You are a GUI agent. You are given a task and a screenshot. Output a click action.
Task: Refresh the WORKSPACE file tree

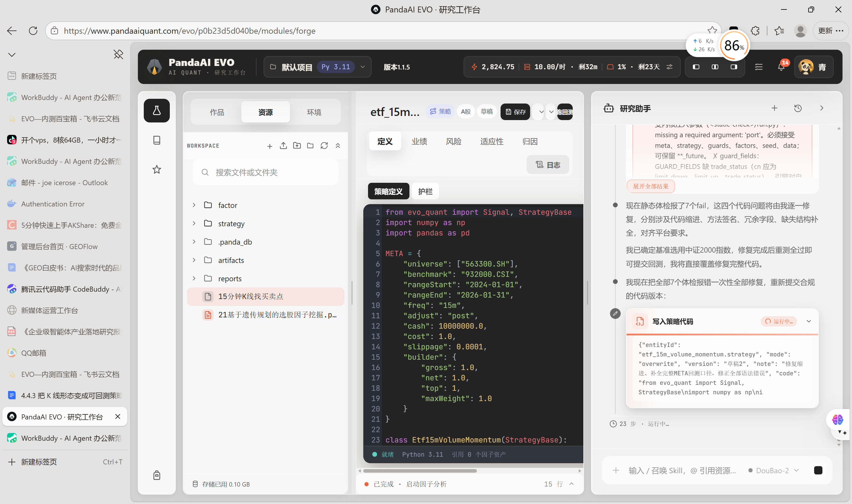[324, 146]
